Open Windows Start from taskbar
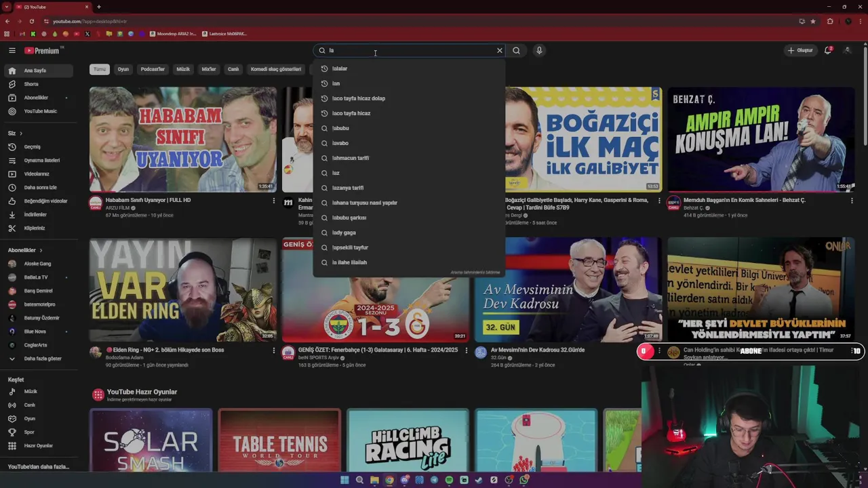The image size is (868, 488). tap(344, 480)
